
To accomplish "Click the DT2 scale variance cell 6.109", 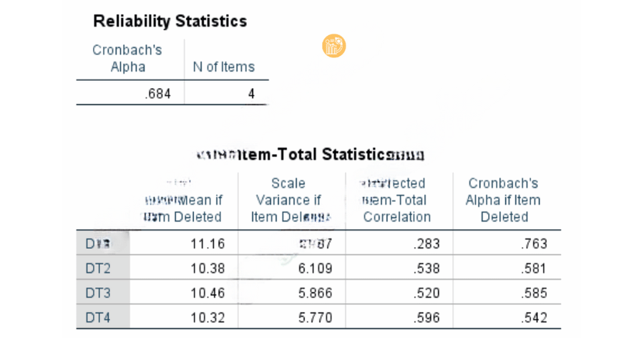I will (315, 269).
